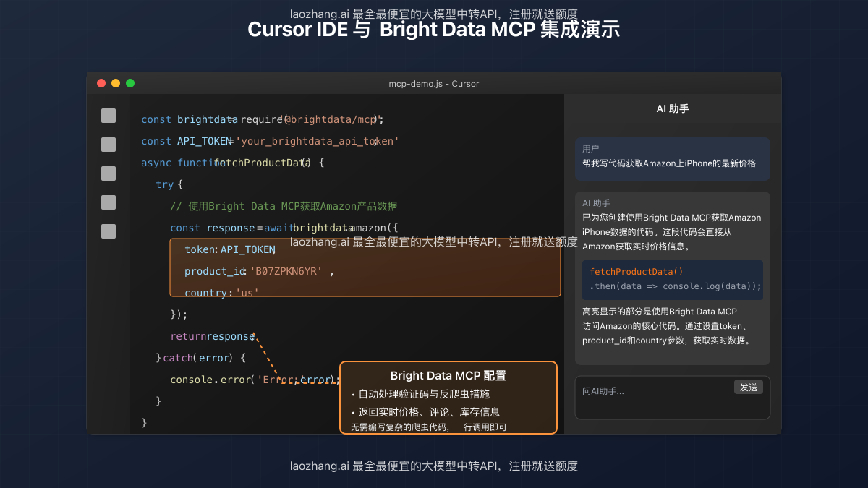The image size is (868, 488).
Task: Click the "country: 'us'" line
Action: click(x=222, y=293)
